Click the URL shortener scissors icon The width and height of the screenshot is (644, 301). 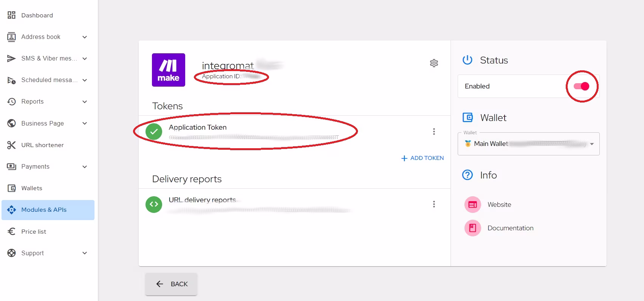pyautogui.click(x=11, y=145)
